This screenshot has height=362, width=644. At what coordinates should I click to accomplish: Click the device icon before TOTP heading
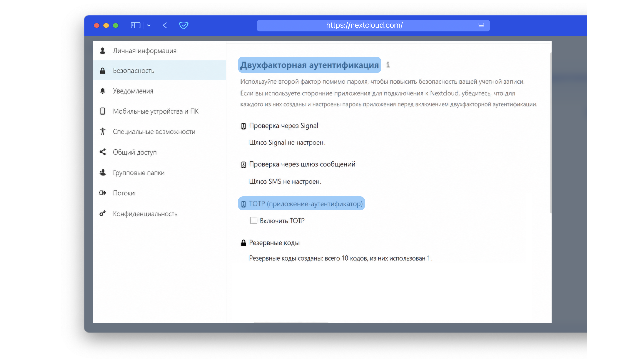[243, 204]
